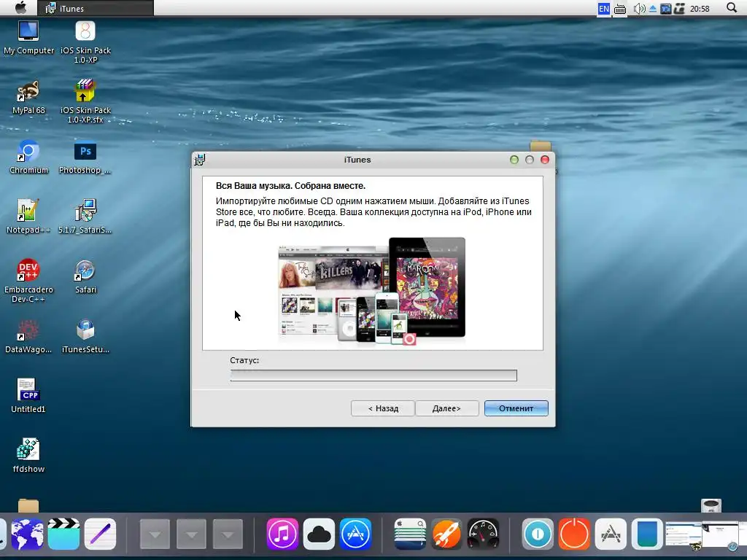Open Spotlight search magnifier icon

click(732, 7)
